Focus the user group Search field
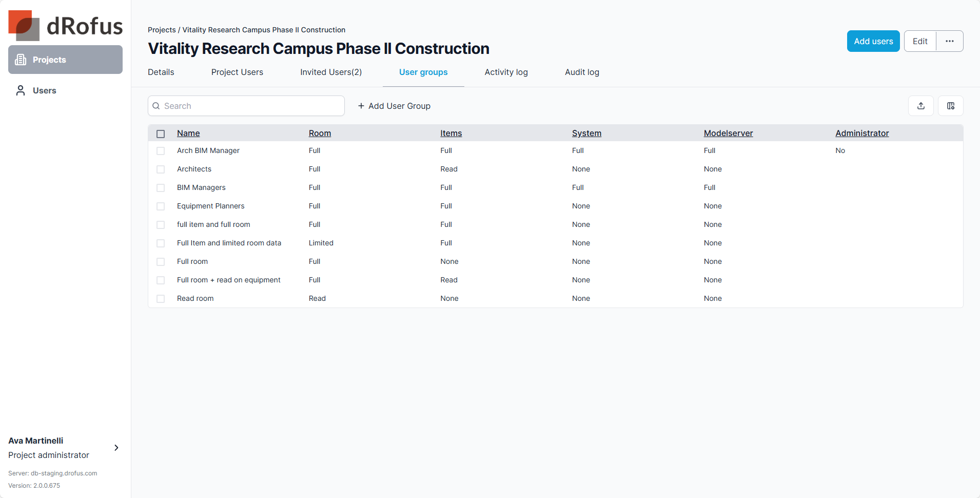 [251, 106]
